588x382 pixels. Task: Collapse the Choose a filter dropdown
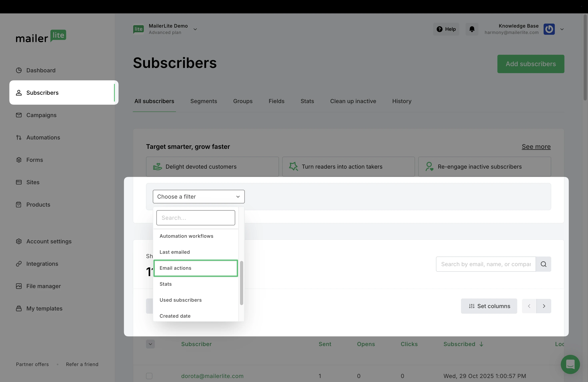(199, 197)
